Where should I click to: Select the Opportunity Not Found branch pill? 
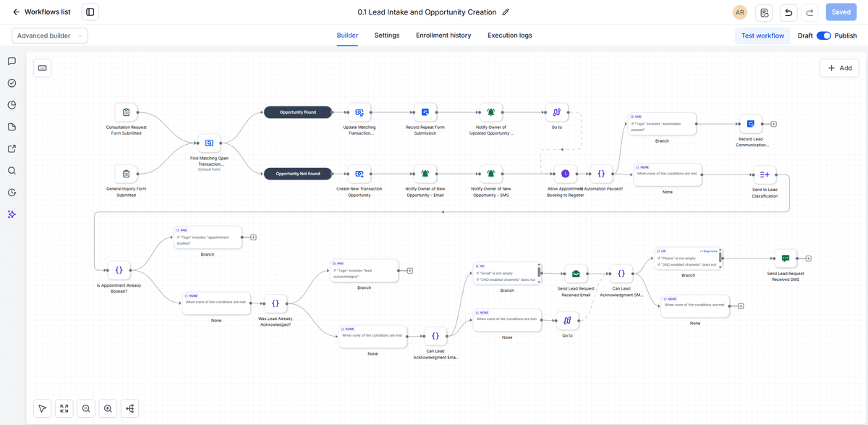point(298,174)
